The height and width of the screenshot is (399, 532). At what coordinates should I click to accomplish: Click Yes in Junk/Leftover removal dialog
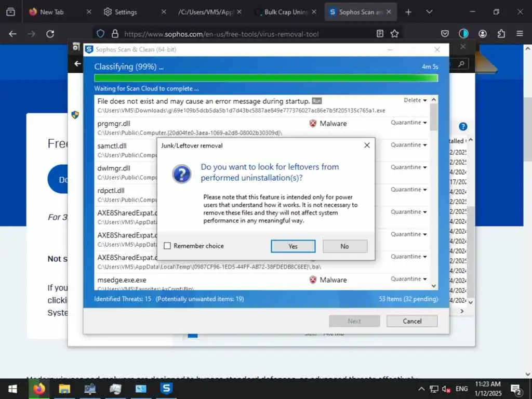(293, 246)
